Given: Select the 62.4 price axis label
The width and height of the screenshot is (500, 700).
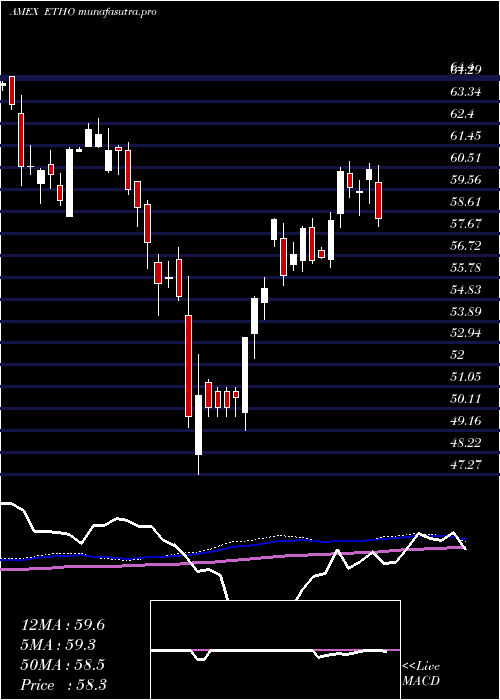Looking at the screenshot, I should 463,114.
